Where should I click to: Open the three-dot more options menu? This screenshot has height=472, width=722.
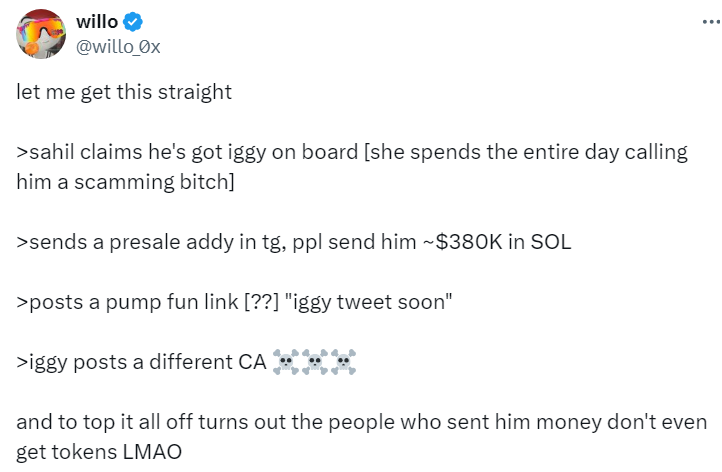coord(711,22)
